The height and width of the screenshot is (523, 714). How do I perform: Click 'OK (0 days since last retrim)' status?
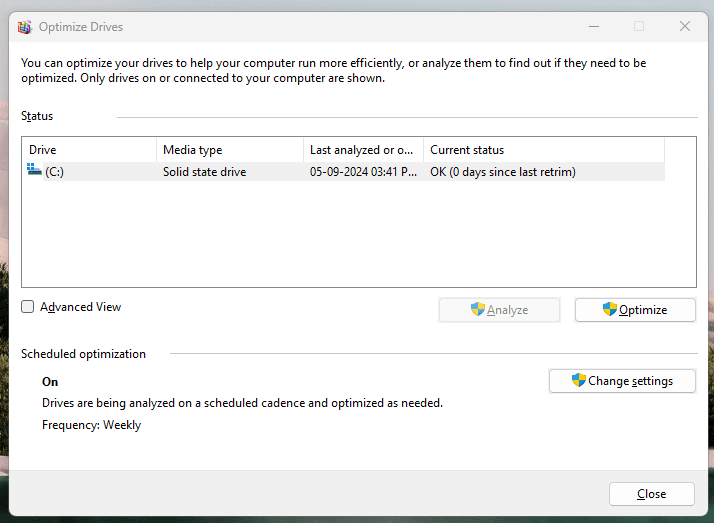tap(503, 172)
